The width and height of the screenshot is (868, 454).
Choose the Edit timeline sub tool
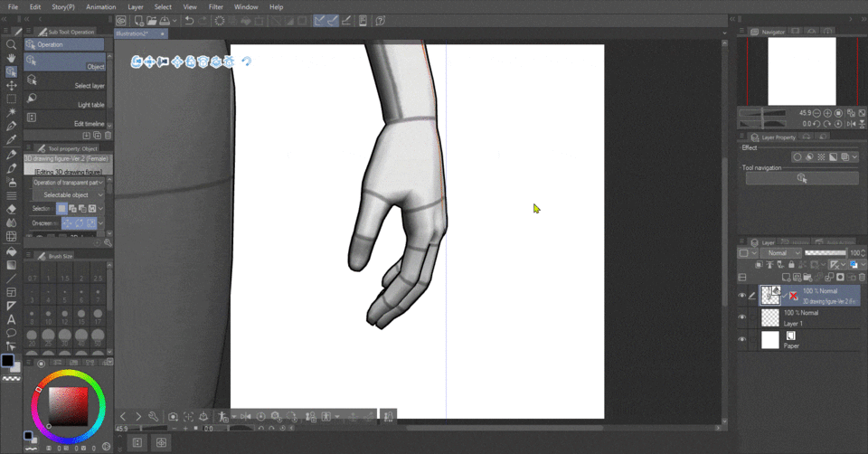click(65, 119)
